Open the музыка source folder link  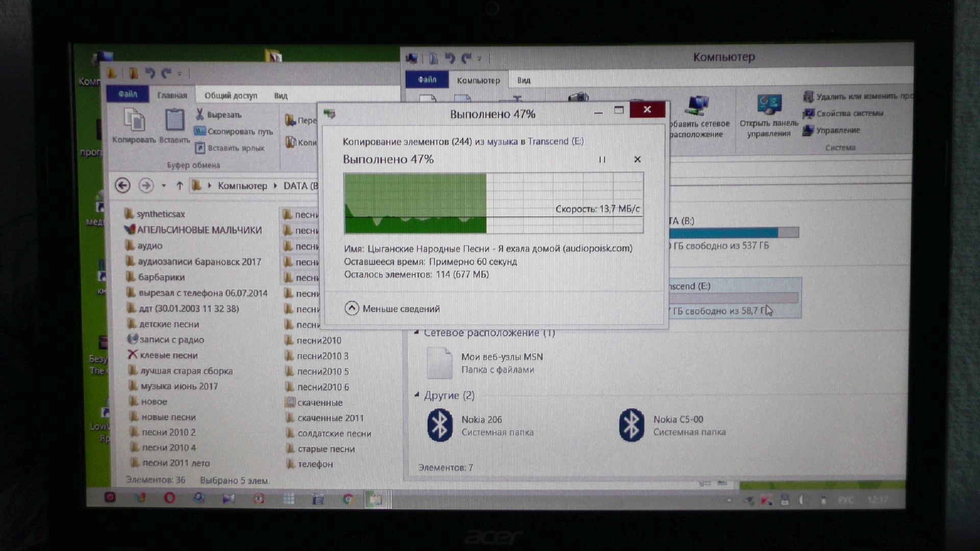click(502, 141)
